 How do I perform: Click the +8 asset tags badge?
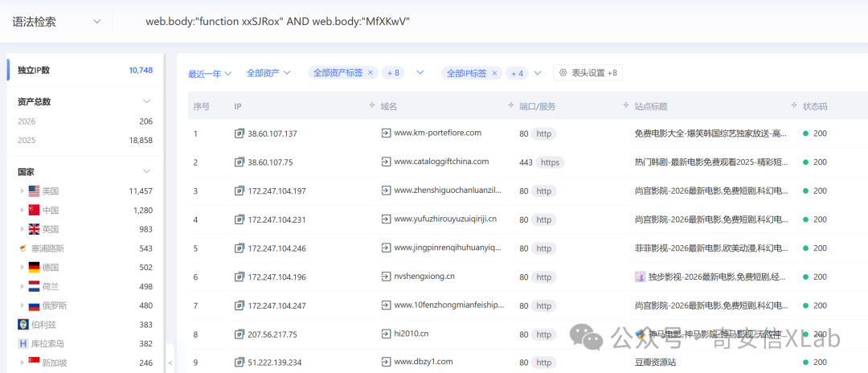tap(393, 72)
